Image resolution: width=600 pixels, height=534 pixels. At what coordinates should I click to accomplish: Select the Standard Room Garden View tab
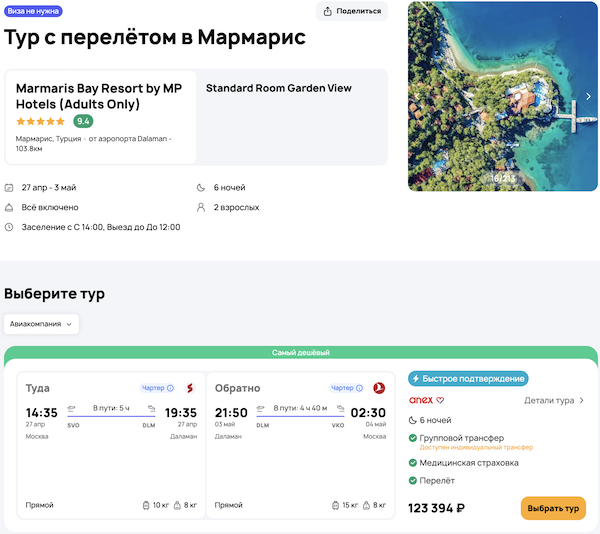[279, 88]
